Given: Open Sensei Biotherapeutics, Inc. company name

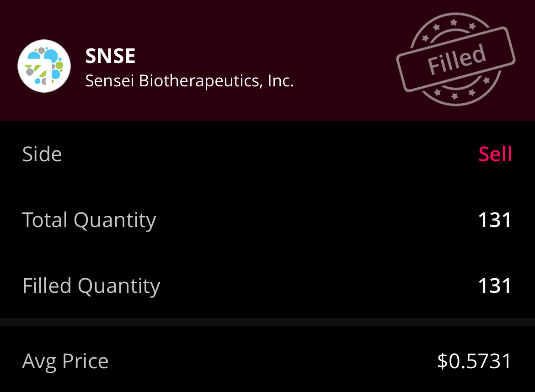Looking at the screenshot, I should click(189, 81).
